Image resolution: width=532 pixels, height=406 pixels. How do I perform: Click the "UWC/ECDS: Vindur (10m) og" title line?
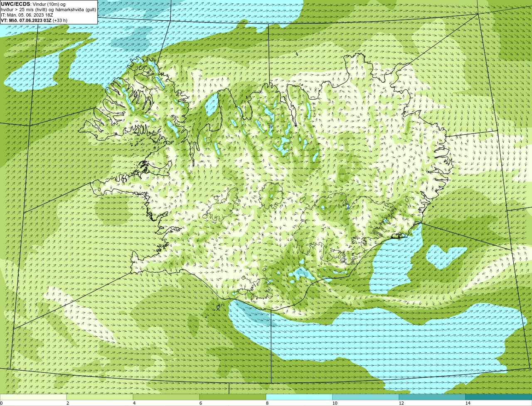click(33, 4)
